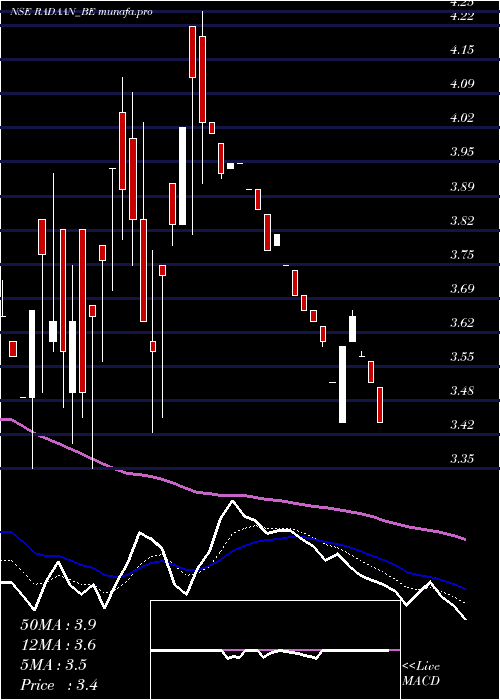
Task: Click the 4.22 price axis label
Action: click(x=462, y=16)
